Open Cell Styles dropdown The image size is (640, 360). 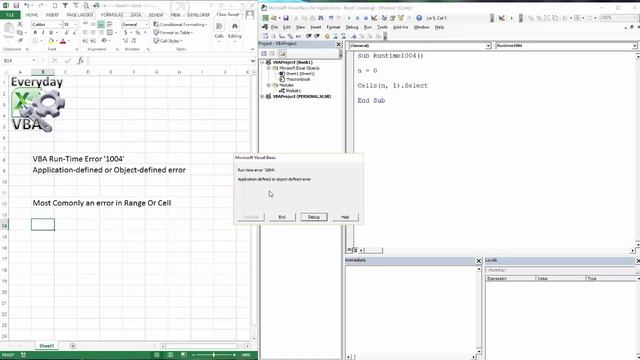pos(168,41)
